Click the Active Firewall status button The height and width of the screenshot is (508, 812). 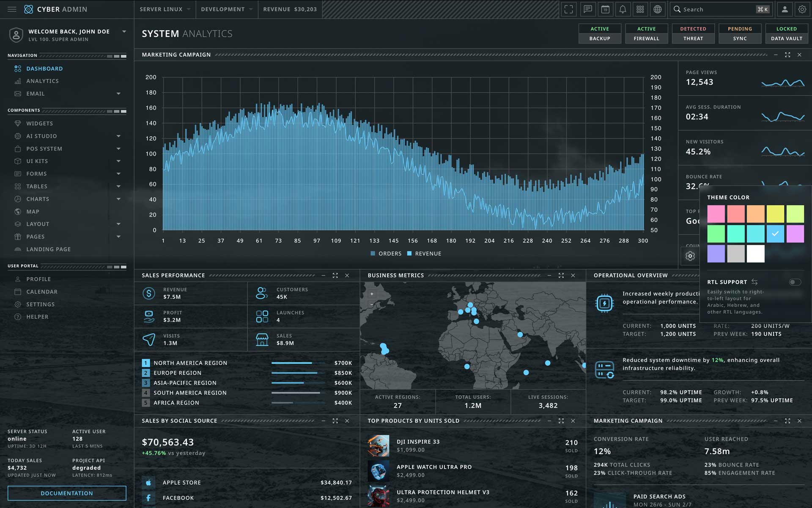pyautogui.click(x=646, y=33)
